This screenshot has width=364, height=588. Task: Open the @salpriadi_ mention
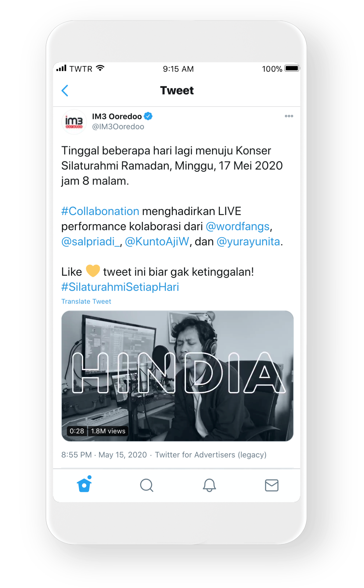(91, 241)
